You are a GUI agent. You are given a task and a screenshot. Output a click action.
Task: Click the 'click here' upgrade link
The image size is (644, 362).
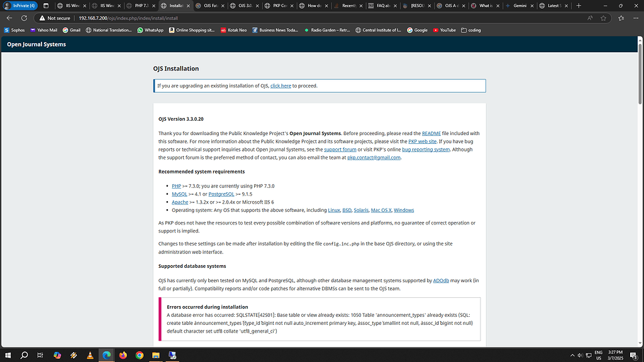tap(280, 85)
